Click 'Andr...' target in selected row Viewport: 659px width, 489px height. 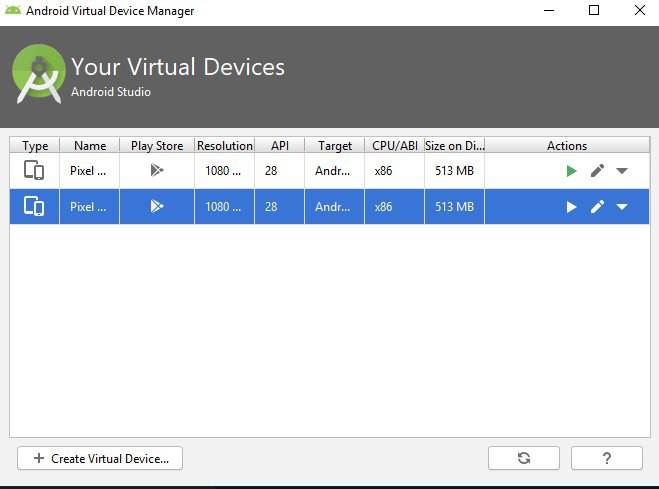[x=335, y=207]
